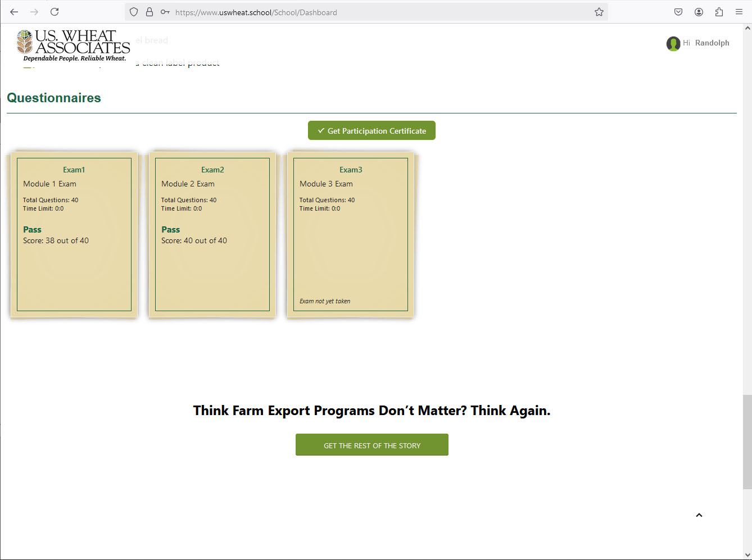This screenshot has height=560, width=752.
Task: Open Firefox account icon
Action: (x=699, y=12)
